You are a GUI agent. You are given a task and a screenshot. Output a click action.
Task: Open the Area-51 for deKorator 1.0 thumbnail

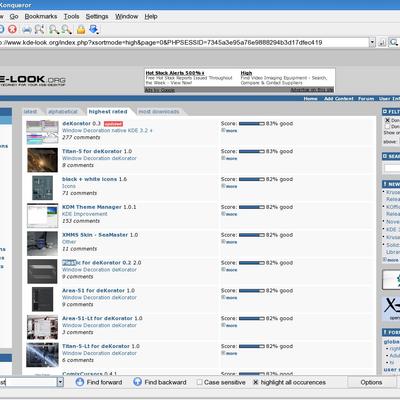[x=42, y=299]
